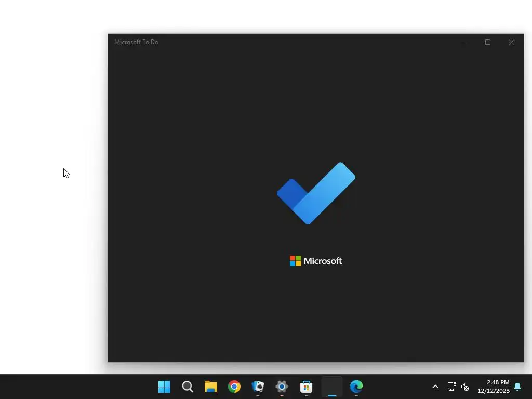This screenshot has width=532, height=399.
Task: Minimize the Microsoft To Do window
Action: (x=464, y=42)
